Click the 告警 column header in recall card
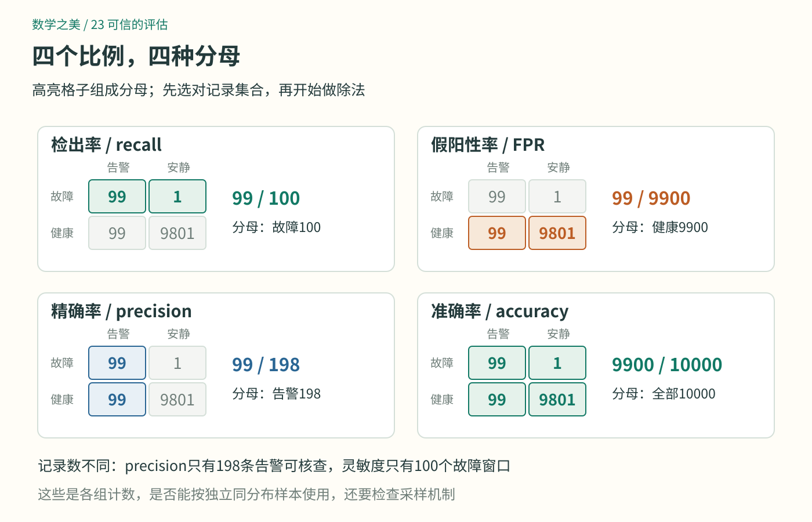The height and width of the screenshot is (522, 812). 118,168
